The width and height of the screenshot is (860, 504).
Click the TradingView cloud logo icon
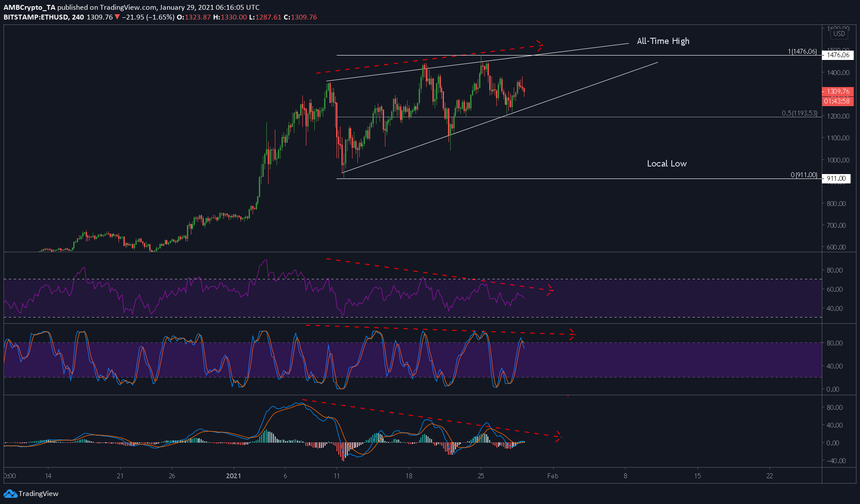pos(10,493)
